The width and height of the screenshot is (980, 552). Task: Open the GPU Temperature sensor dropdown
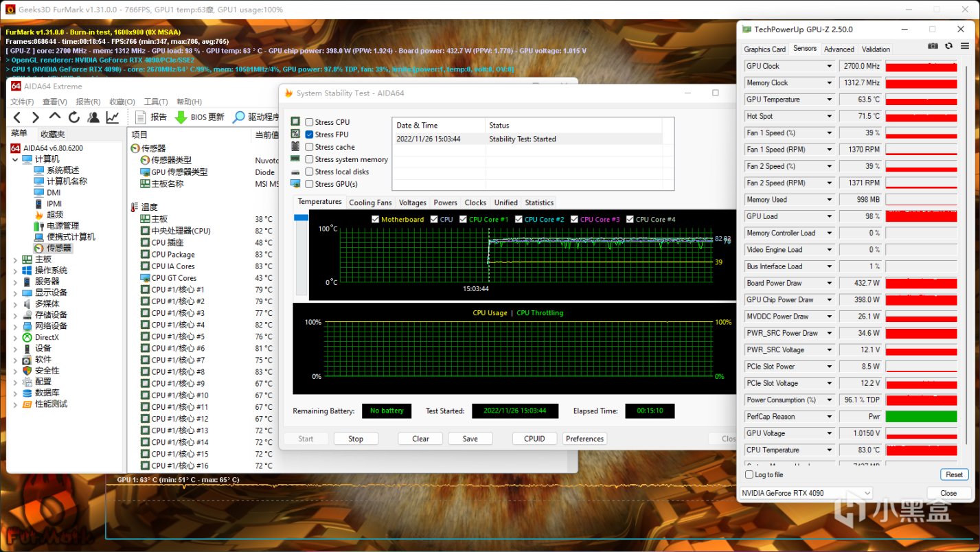[830, 100]
